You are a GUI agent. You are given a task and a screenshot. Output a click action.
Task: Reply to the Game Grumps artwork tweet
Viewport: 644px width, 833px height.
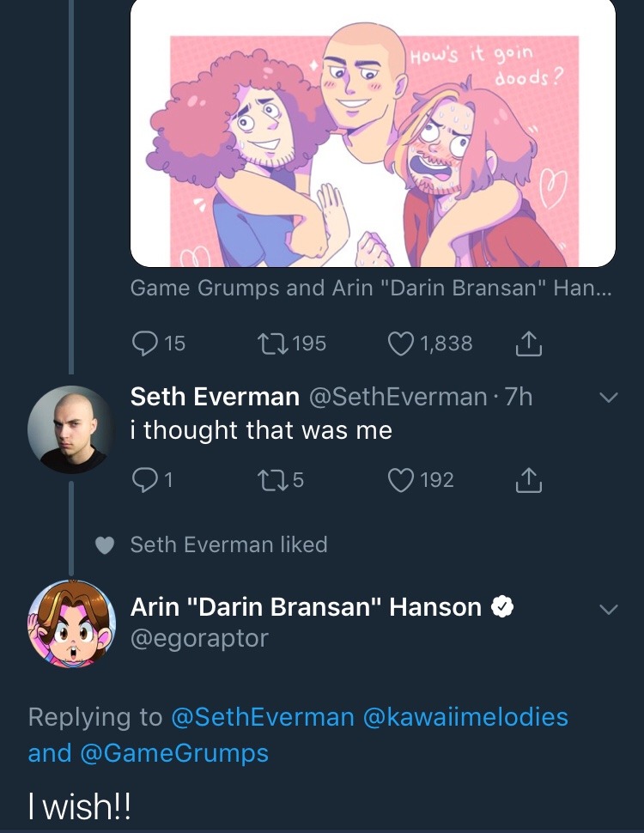coord(143,344)
